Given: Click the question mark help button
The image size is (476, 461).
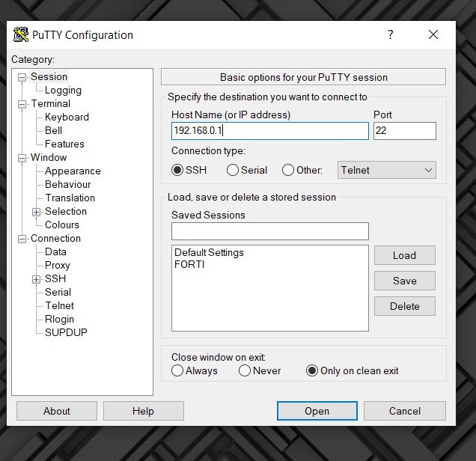Looking at the screenshot, I should (391, 34).
